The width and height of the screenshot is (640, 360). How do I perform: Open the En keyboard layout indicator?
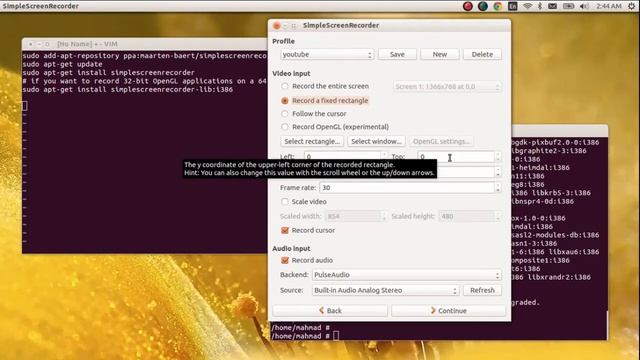click(512, 6)
